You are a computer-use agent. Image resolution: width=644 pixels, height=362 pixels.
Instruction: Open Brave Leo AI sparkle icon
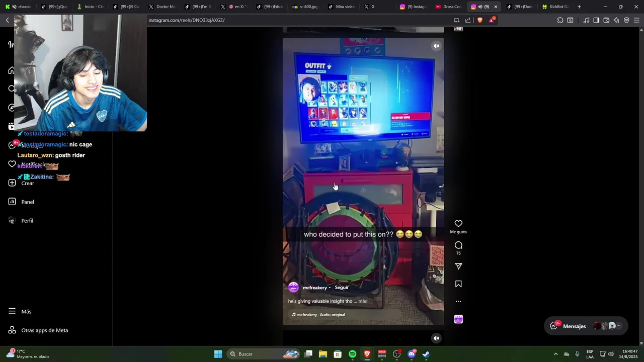pyautogui.click(x=616, y=20)
